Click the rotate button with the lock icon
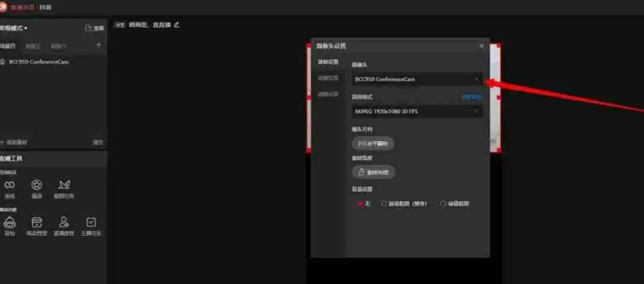Screen dimensions: 644x284 click(x=373, y=173)
